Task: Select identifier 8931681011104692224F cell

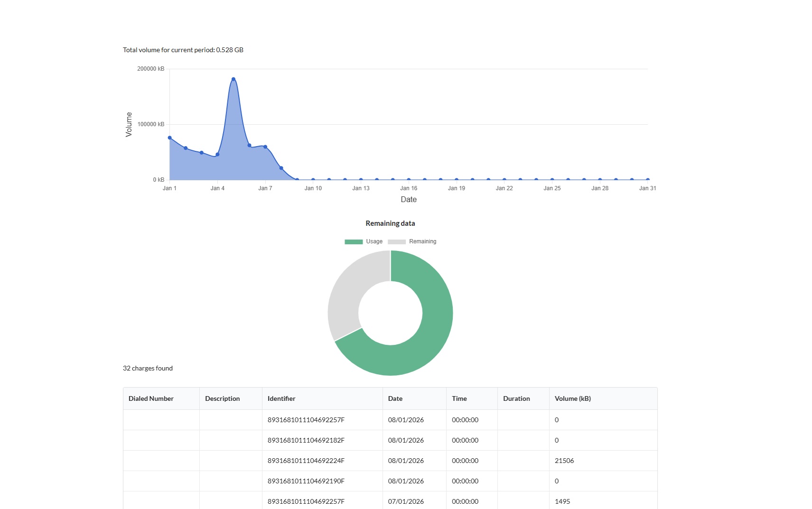Action: pyautogui.click(x=306, y=461)
